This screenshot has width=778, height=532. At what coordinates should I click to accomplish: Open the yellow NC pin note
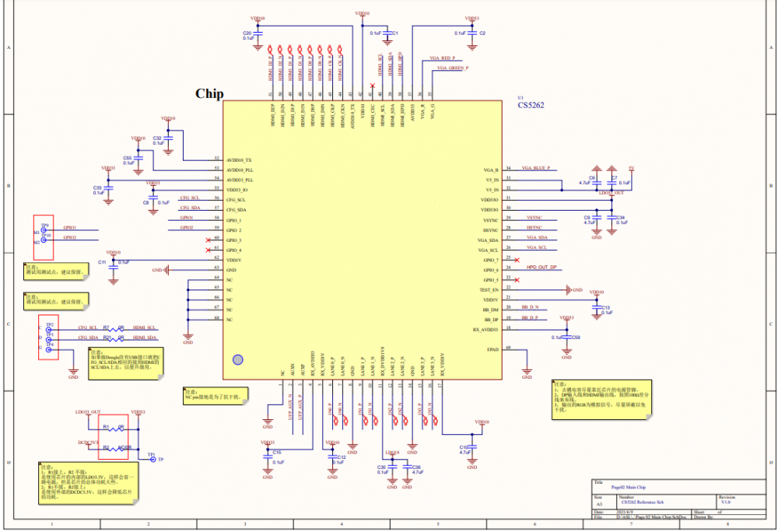tap(216, 396)
